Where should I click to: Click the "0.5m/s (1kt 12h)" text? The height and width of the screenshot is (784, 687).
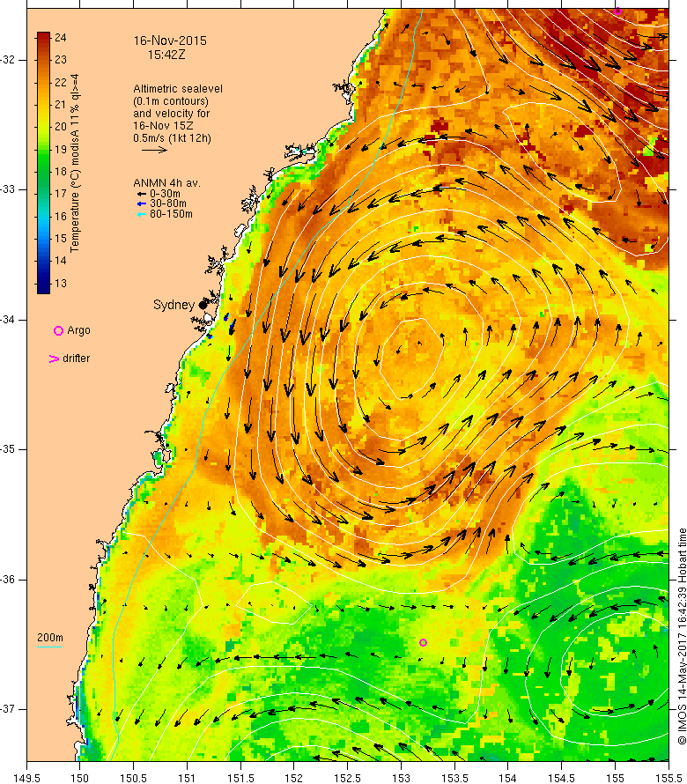[x=172, y=138]
